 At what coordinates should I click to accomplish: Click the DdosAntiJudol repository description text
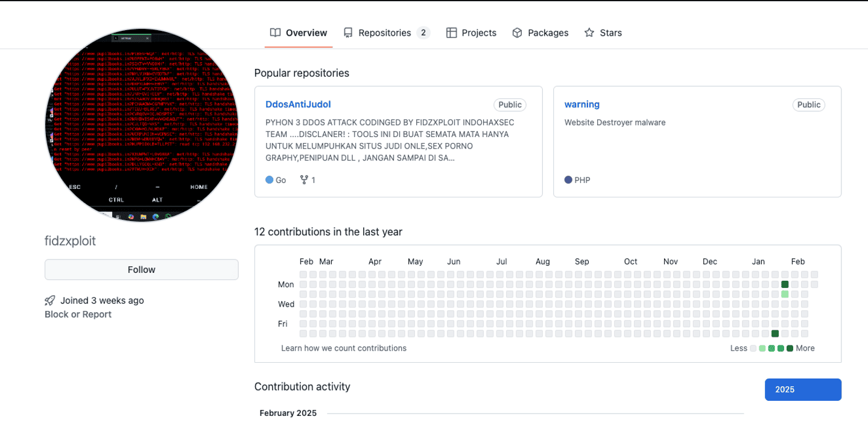[x=390, y=140]
